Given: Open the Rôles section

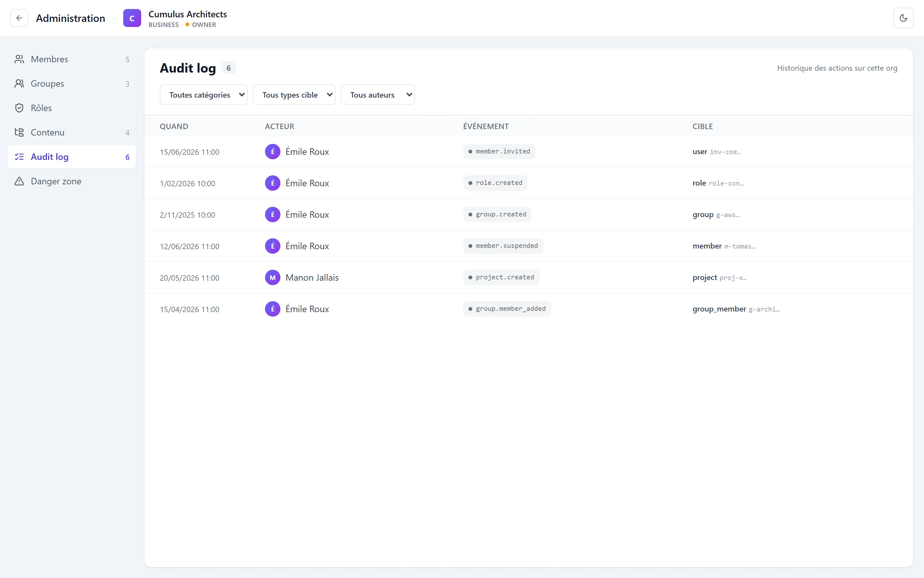Looking at the screenshot, I should 72,108.
